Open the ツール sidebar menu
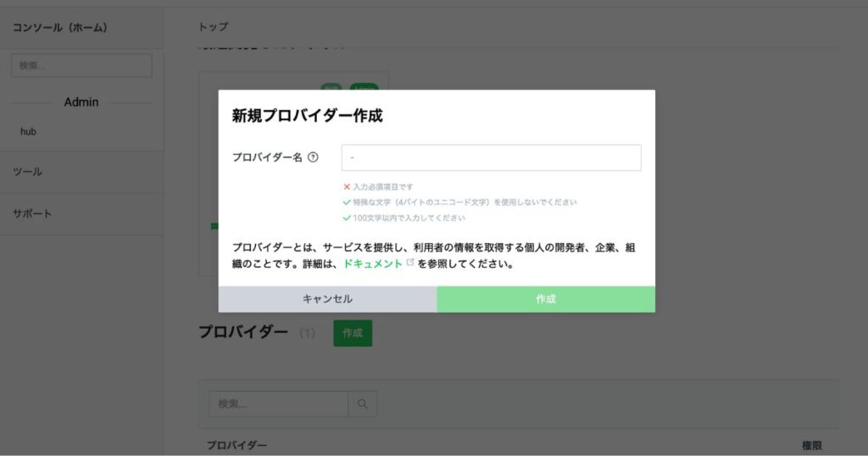The height and width of the screenshot is (456, 868). [x=27, y=171]
